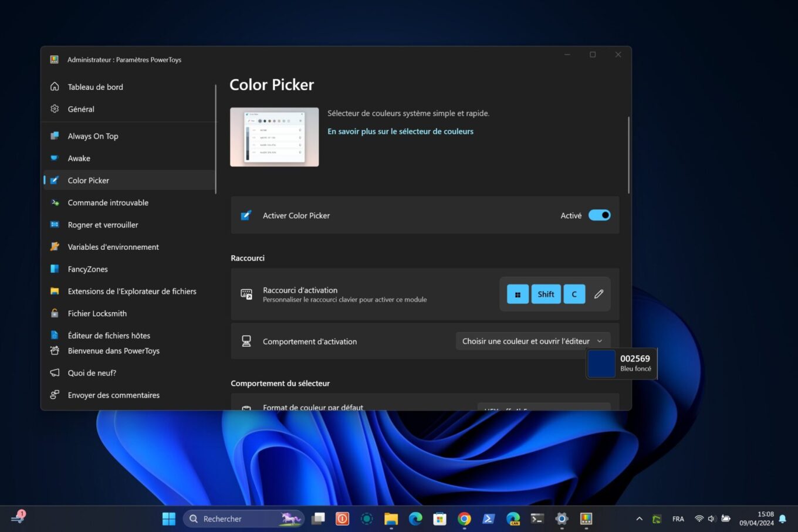Image resolution: width=798 pixels, height=532 pixels.
Task: Click the Raccourci d'activation keyboard icon
Action: tap(246, 294)
